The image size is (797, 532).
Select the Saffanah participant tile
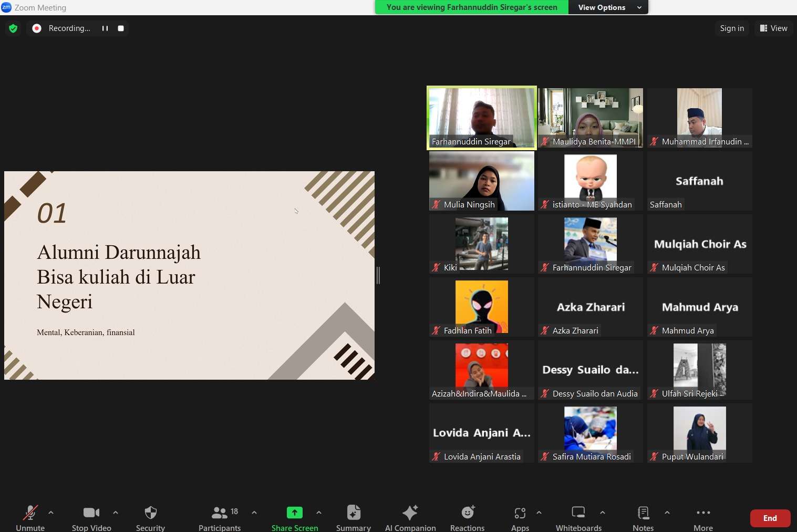click(x=700, y=181)
